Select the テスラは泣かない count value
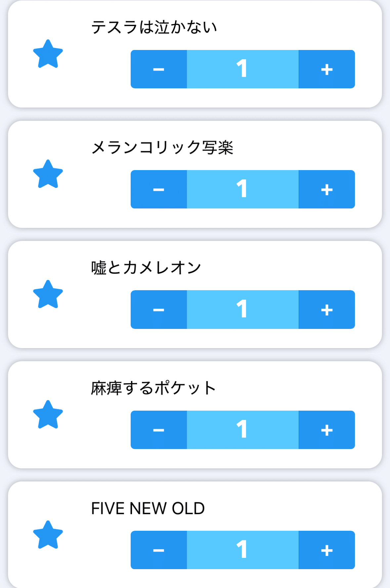This screenshot has height=588, width=390. 242,69
